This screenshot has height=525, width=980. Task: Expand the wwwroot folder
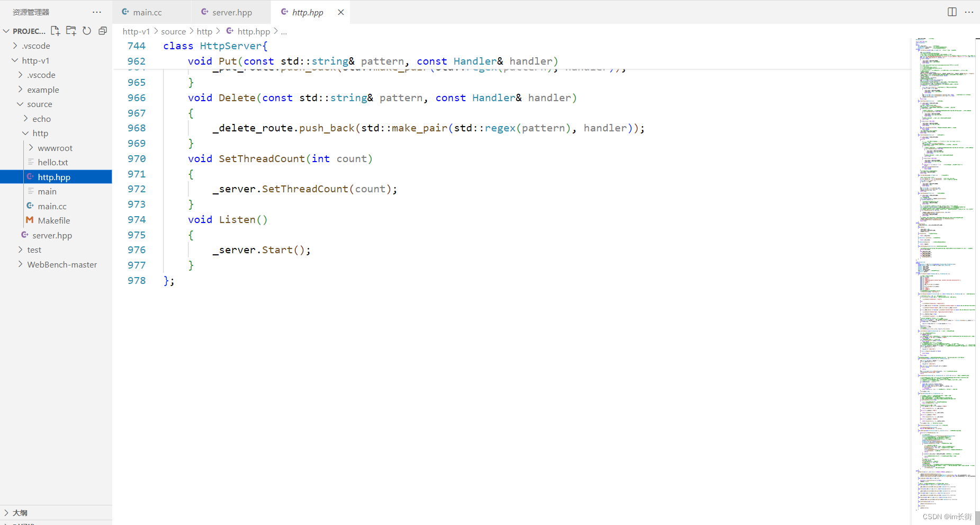tap(31, 148)
